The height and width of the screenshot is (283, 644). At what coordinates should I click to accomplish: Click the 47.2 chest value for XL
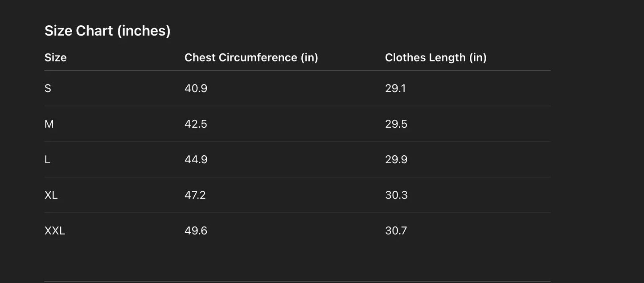[195, 195]
